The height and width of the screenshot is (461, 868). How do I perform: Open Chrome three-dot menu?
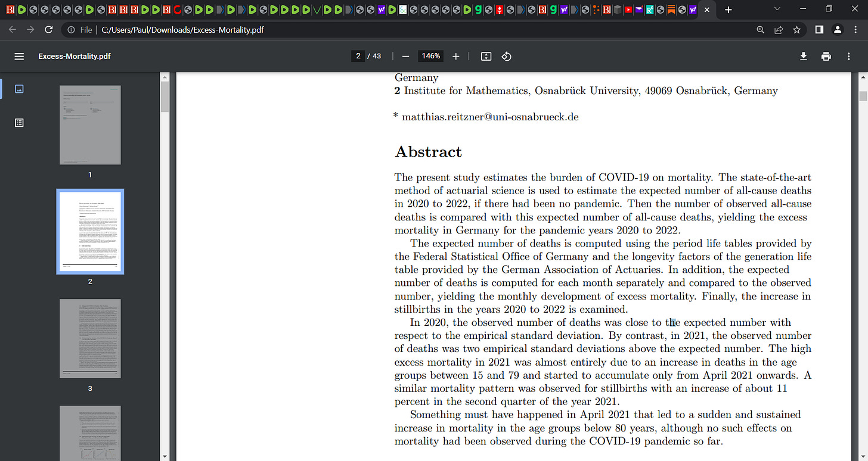[855, 29]
